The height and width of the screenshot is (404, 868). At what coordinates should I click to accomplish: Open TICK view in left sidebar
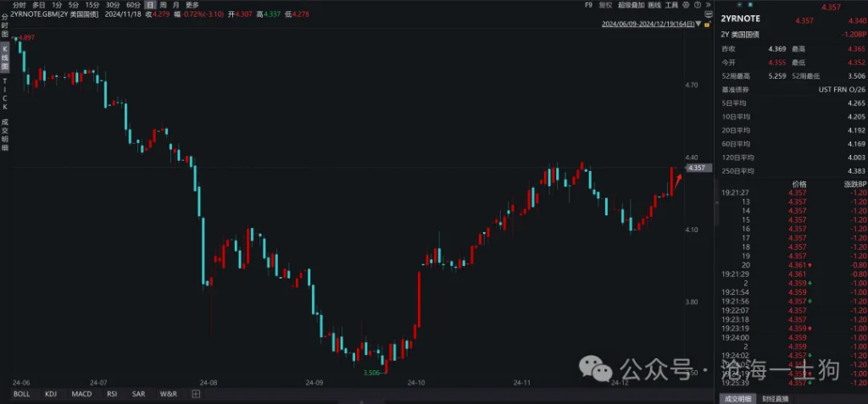(4, 94)
